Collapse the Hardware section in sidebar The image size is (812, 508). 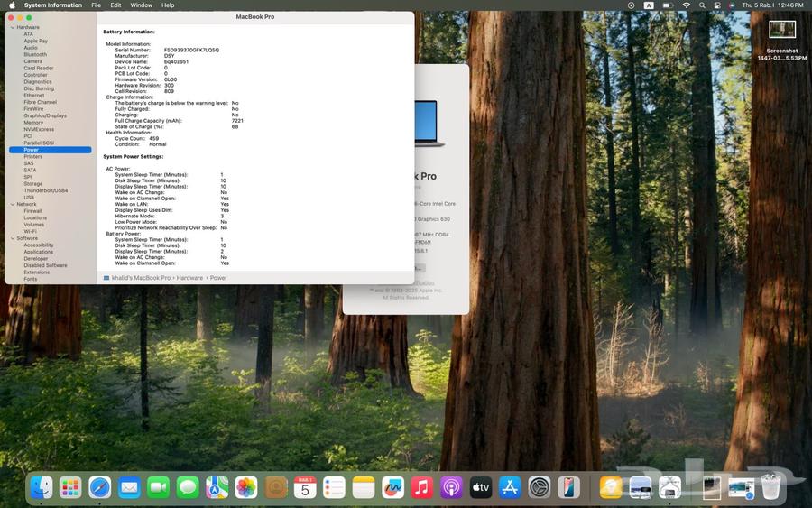13,27
